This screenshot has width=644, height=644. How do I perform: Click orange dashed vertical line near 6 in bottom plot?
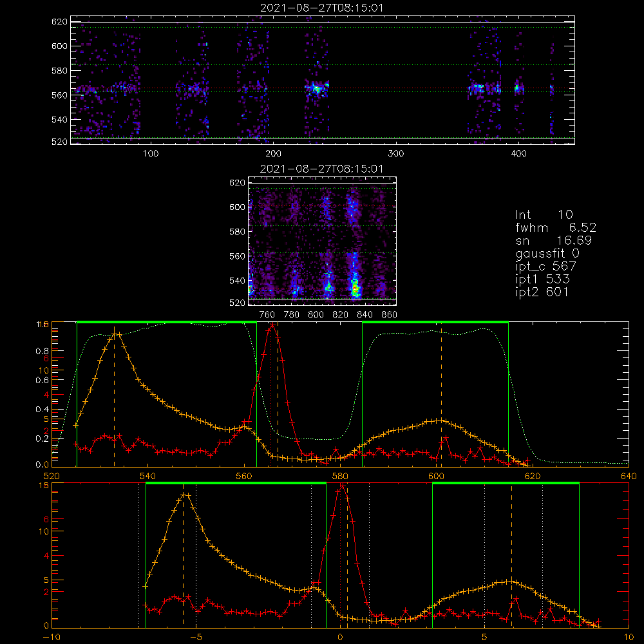pyautogui.click(x=511, y=556)
